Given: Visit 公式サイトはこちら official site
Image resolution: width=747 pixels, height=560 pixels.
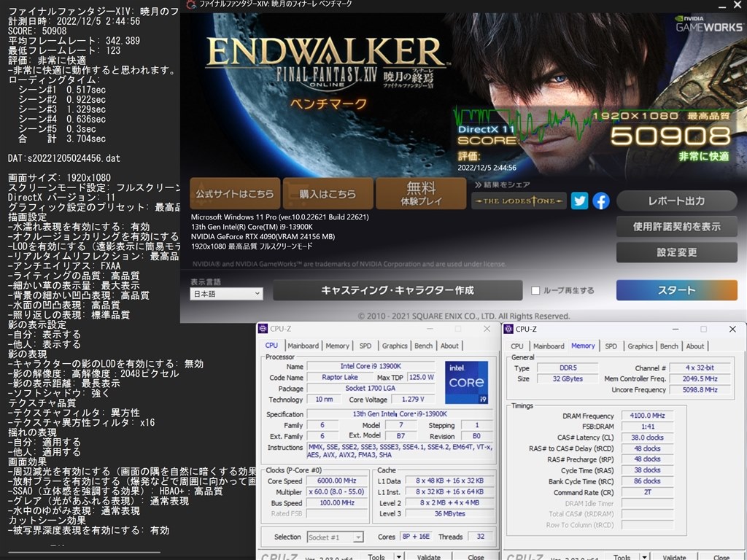Looking at the screenshot, I should (x=235, y=194).
